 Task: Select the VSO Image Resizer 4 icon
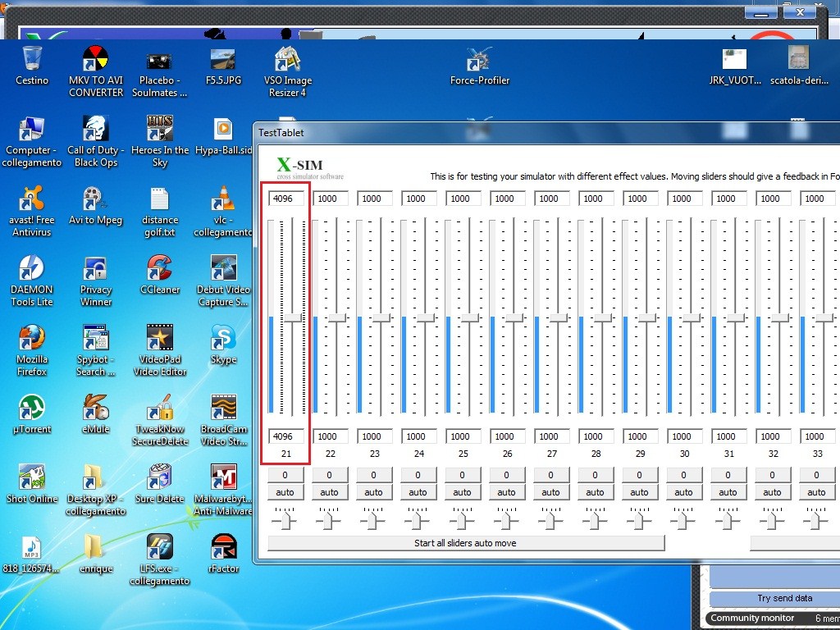288,58
